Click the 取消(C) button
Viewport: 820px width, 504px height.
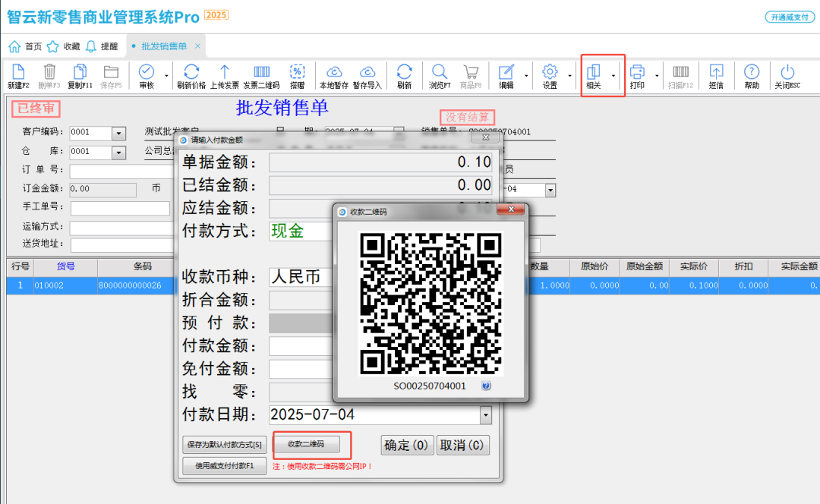click(x=463, y=446)
